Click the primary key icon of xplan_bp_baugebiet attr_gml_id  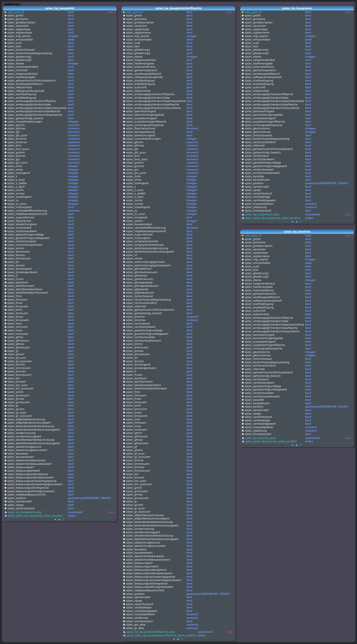point(6,12)
